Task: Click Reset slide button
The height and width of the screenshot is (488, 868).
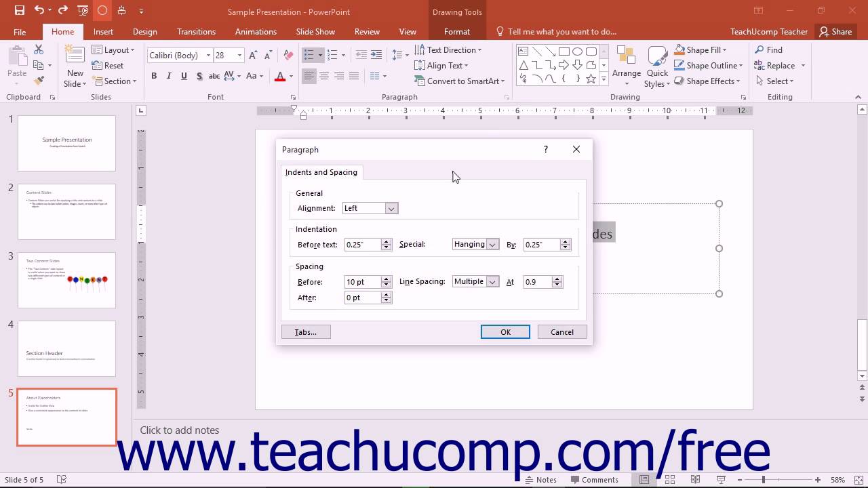Action: tap(108, 65)
